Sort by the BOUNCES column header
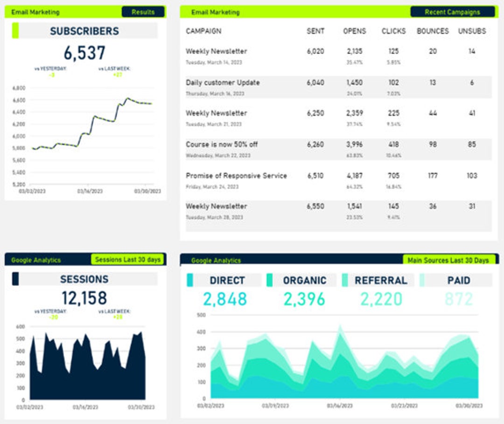This screenshot has height=424, width=504. point(433,31)
